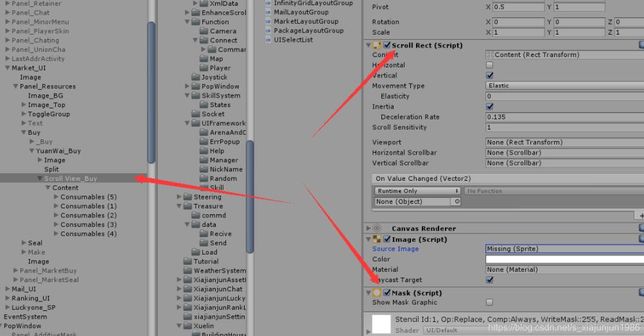
Task: Click the Scroll Rect script component icon
Action: [x=377, y=45]
